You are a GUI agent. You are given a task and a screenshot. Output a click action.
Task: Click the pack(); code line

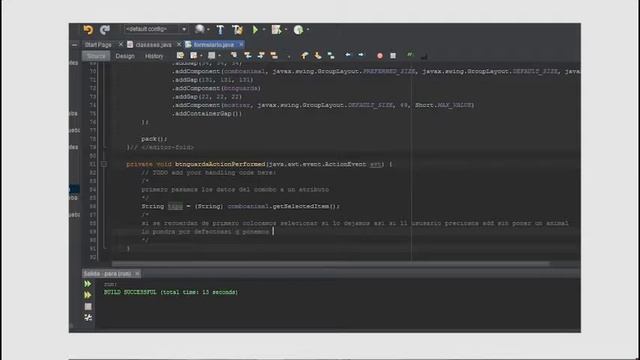tap(154, 139)
